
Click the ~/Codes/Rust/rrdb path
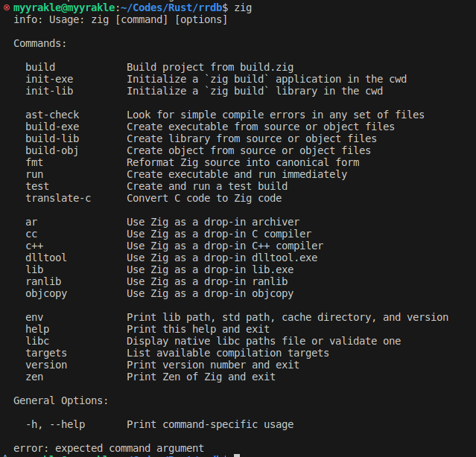[167, 7]
